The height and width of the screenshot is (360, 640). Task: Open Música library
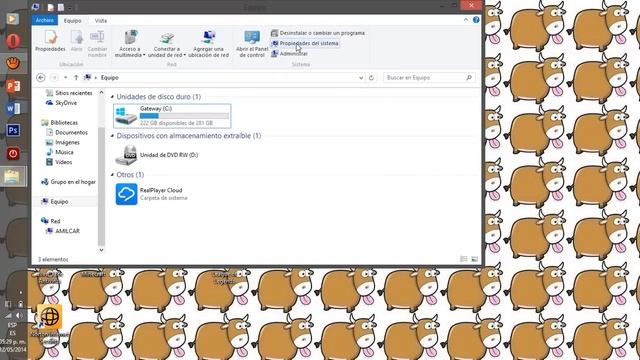point(60,152)
